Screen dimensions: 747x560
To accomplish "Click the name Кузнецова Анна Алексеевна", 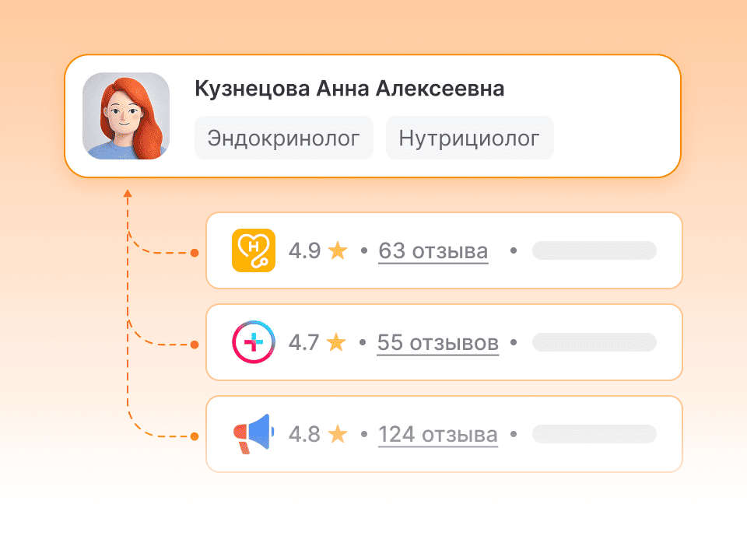I will (x=349, y=89).
